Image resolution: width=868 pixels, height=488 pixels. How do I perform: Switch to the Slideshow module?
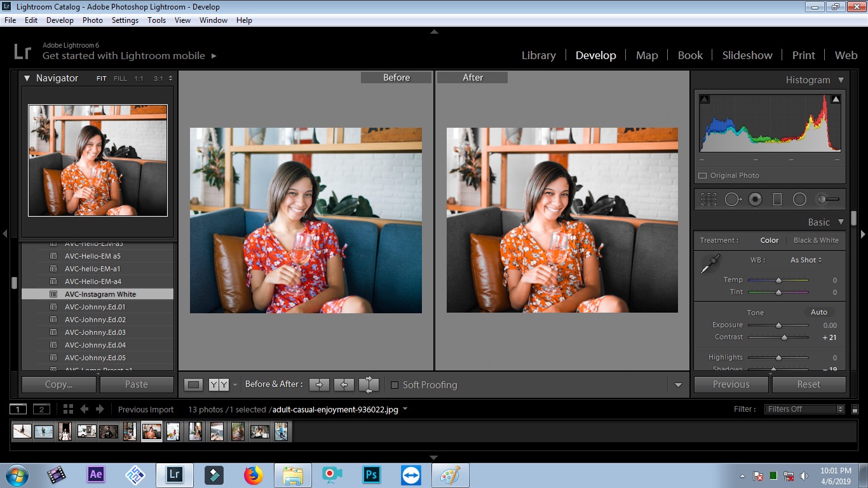click(747, 55)
